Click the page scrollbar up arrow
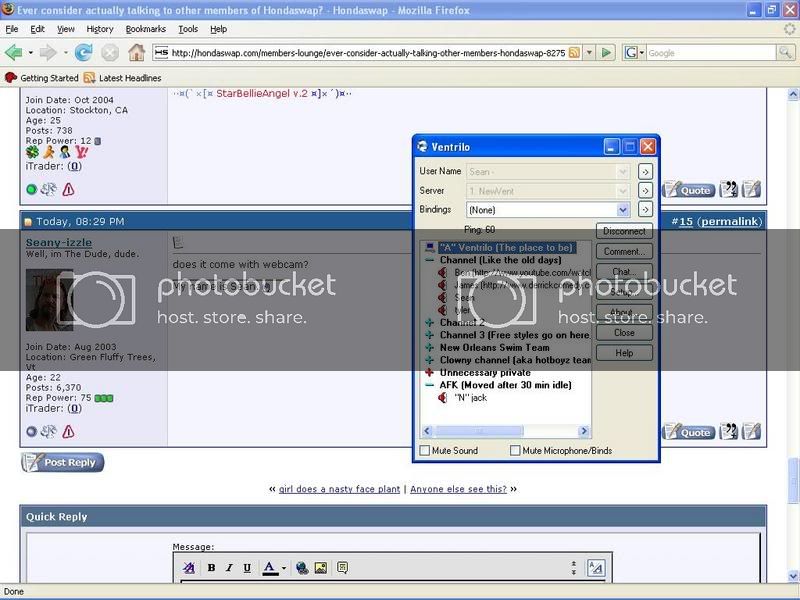 pos(793,94)
